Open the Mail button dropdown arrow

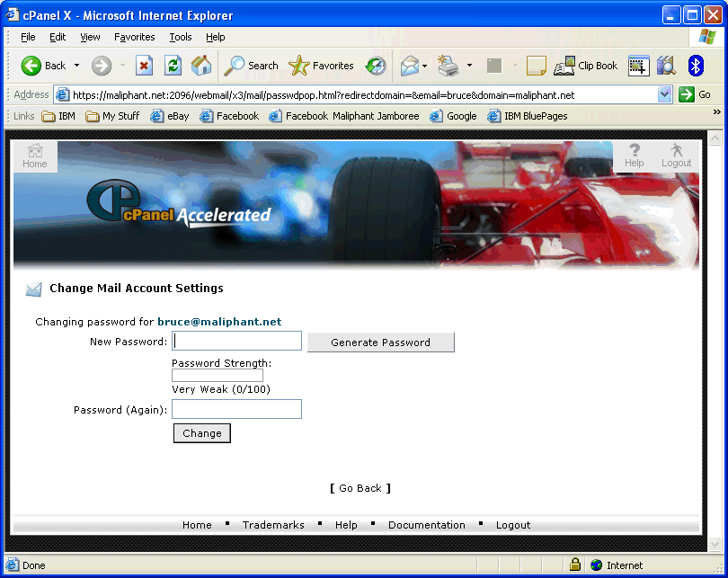point(424,66)
